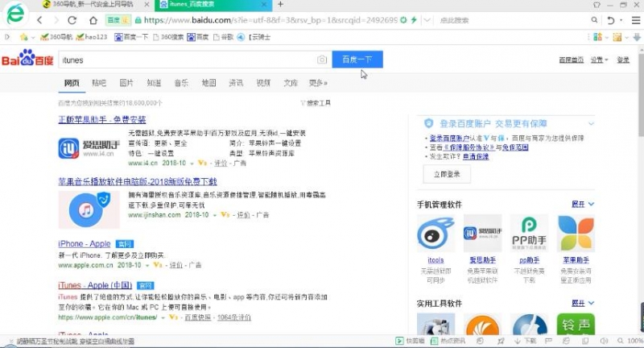Image resolution: width=644 pixels, height=348 pixels.
Task: Click the colorful extensions icon in bookmarks bar
Action: (597, 37)
